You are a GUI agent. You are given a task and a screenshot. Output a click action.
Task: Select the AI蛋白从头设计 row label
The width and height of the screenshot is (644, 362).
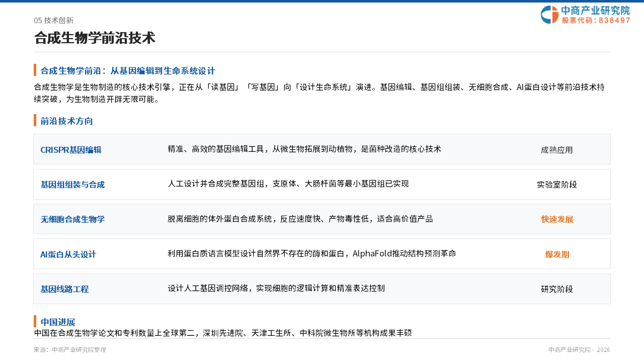point(68,254)
